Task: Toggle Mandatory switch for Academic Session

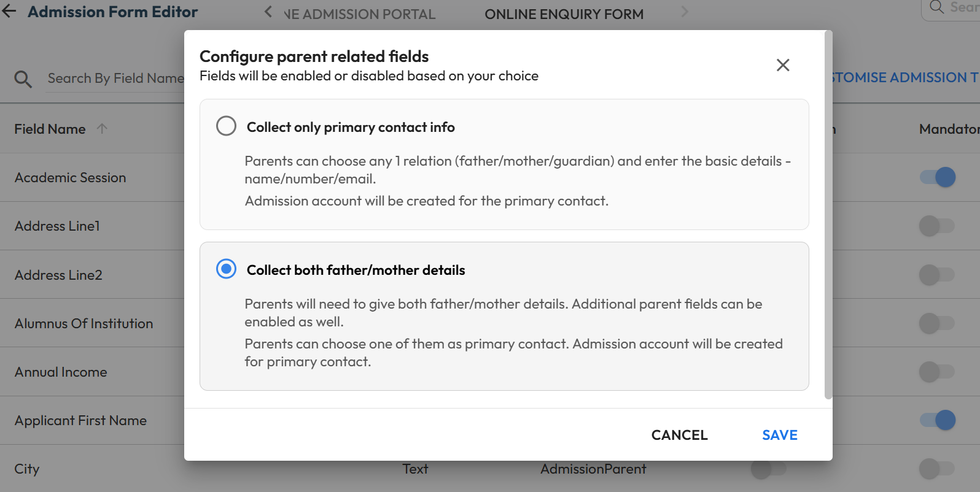Action: (937, 177)
